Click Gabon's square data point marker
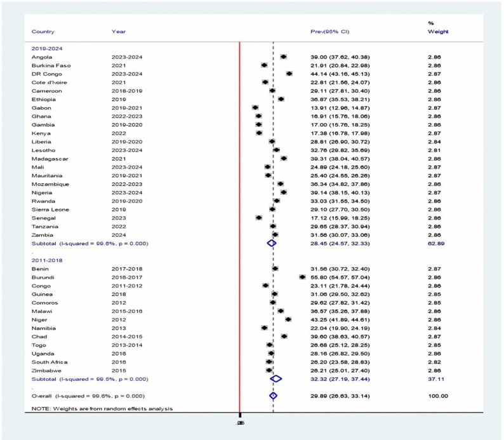 [255, 108]
